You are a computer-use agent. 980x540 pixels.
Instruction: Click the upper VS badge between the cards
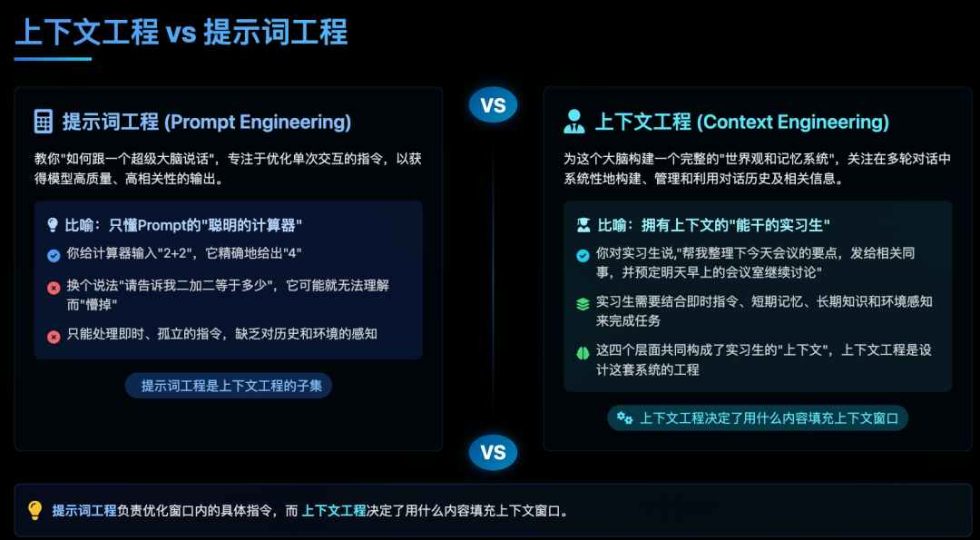click(x=493, y=105)
